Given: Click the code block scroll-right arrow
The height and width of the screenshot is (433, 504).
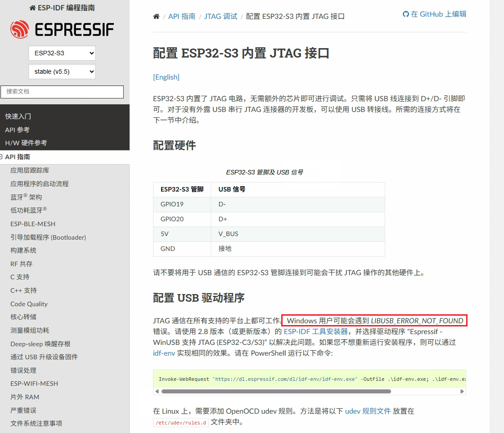Looking at the screenshot, I should pos(462,391).
